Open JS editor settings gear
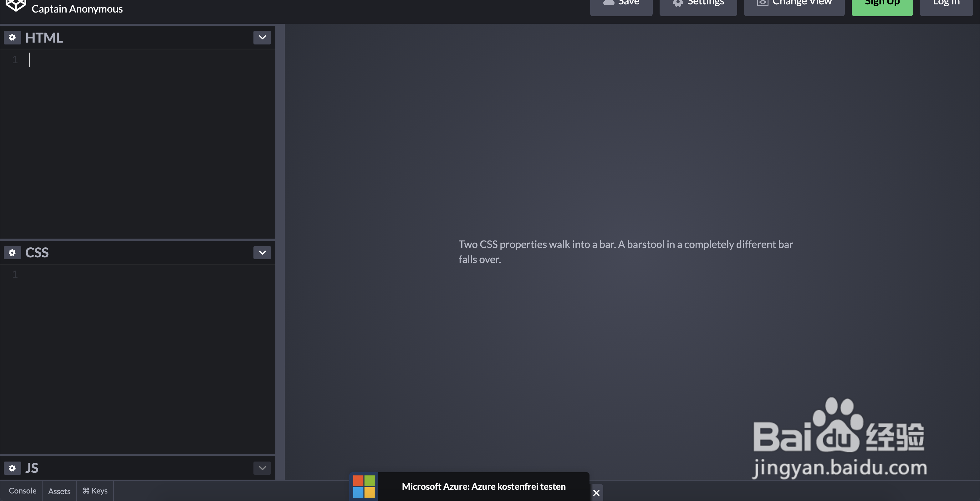The height and width of the screenshot is (501, 980). [x=12, y=468]
